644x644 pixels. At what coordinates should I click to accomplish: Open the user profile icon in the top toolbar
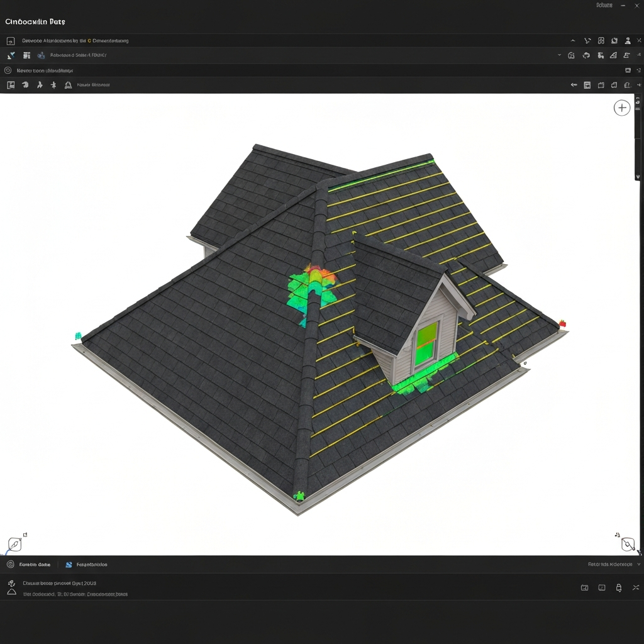tap(628, 41)
